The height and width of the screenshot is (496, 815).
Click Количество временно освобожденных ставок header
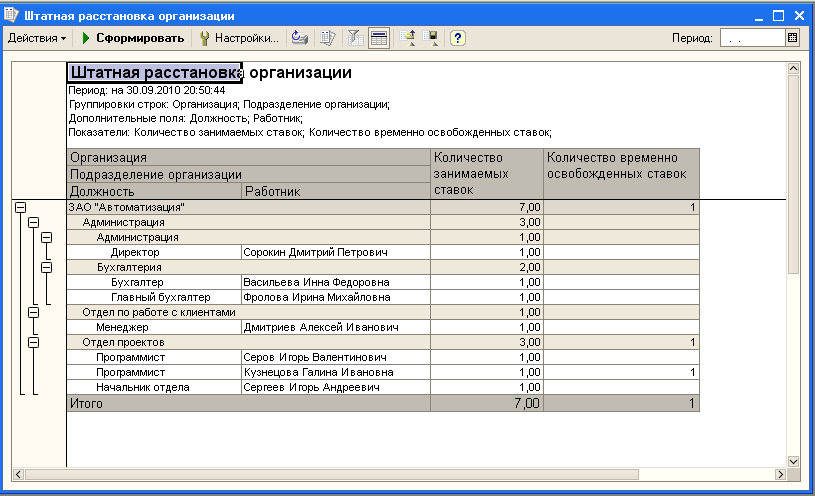coord(622,174)
